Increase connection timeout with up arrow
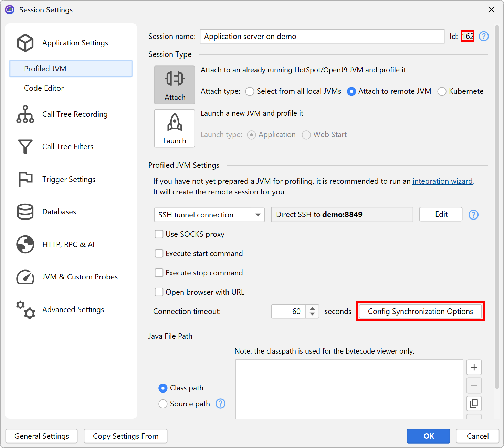The image size is (504, 448). pyautogui.click(x=312, y=308)
